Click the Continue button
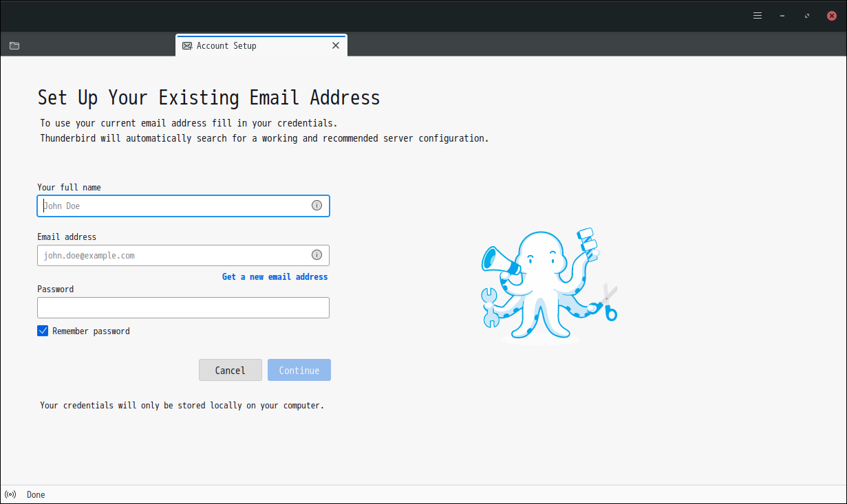This screenshot has width=847, height=504. [299, 370]
